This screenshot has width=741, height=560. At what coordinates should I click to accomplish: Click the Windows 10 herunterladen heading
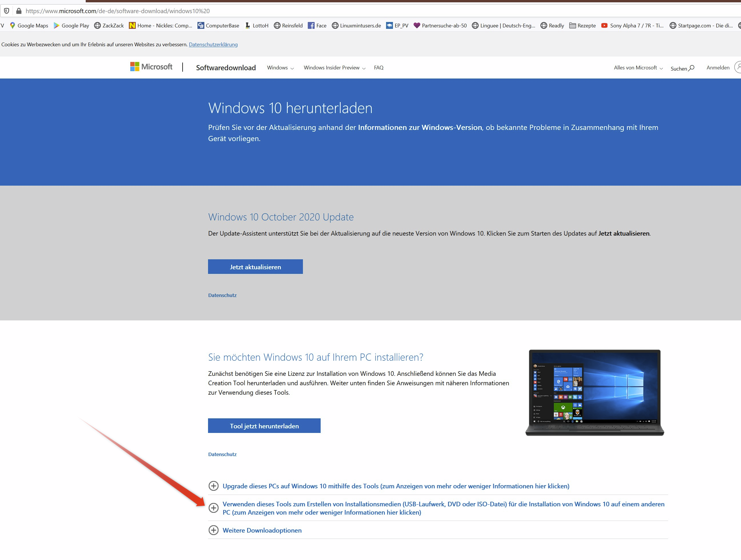pyautogui.click(x=290, y=108)
